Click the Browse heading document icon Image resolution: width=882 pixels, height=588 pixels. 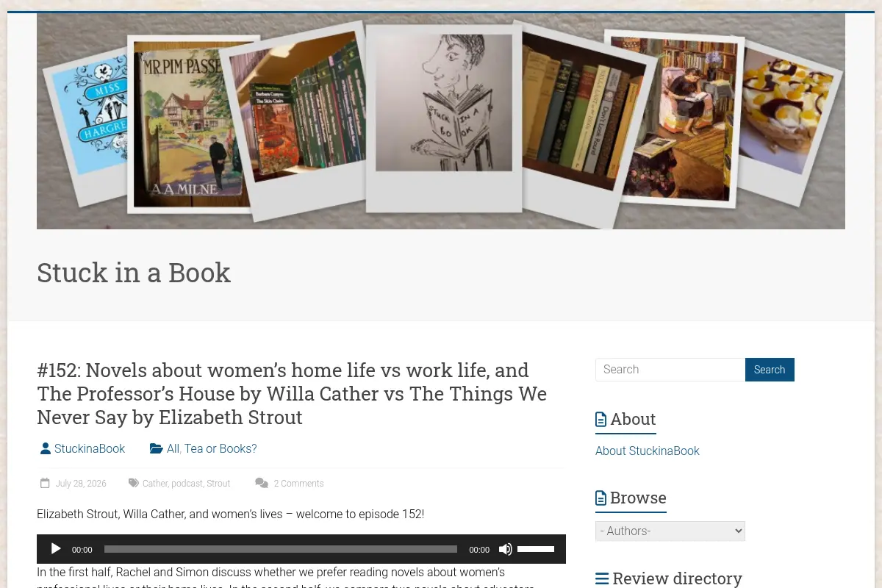point(600,498)
